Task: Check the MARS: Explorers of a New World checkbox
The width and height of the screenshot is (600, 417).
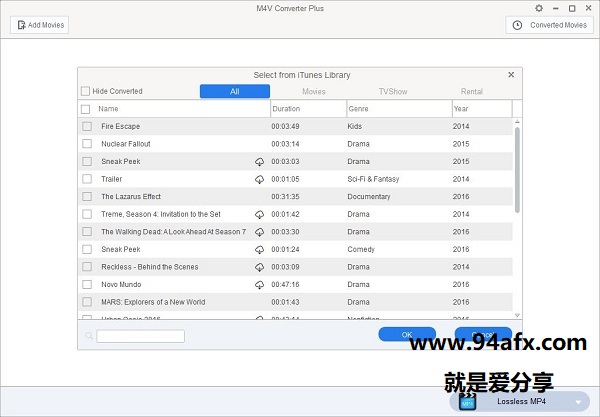Action: point(87,302)
